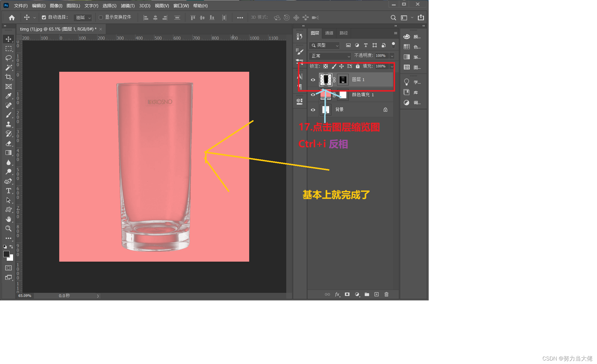Activate the Zoom tool in toolbar
Viewport: 597px width, 364px height.
8,228
